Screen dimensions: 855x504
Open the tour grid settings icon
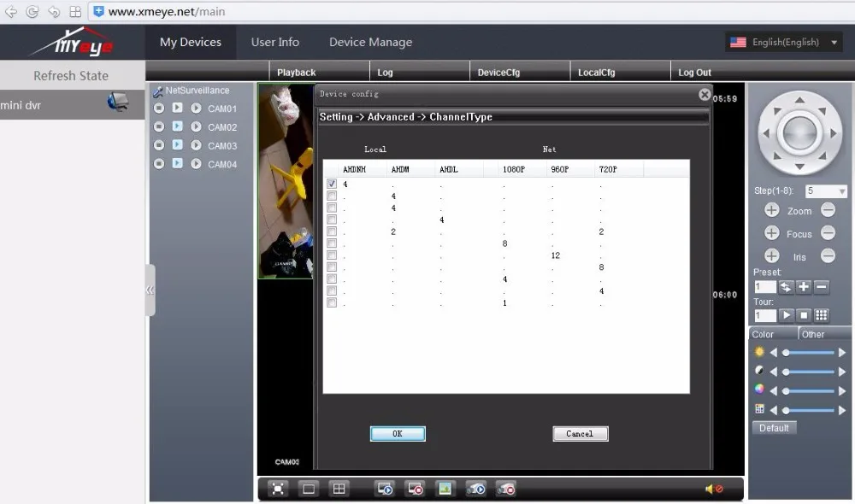click(821, 315)
